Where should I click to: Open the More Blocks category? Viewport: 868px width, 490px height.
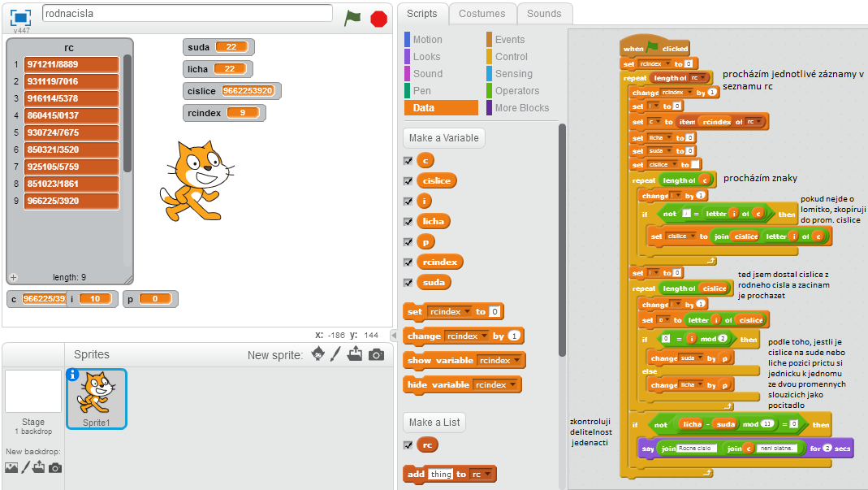(521, 107)
